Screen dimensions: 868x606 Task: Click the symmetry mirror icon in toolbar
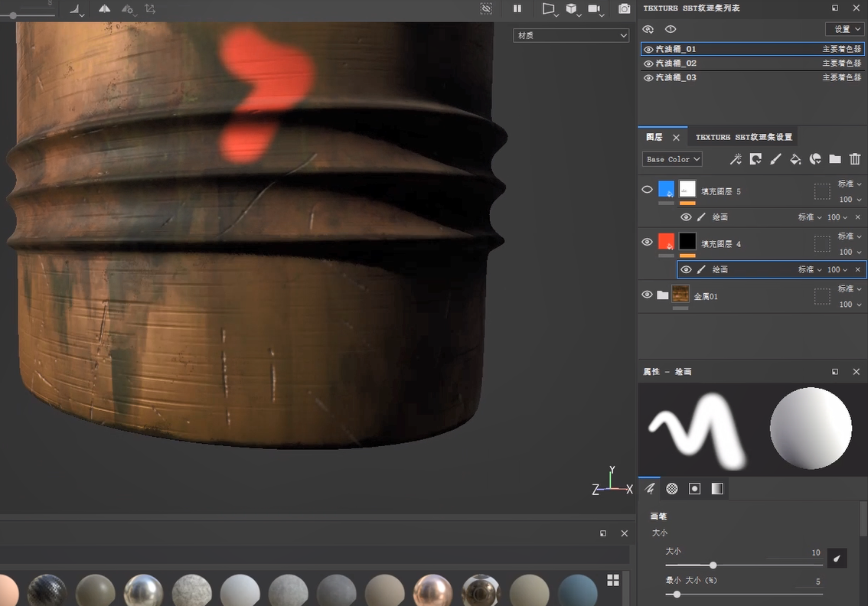click(105, 8)
